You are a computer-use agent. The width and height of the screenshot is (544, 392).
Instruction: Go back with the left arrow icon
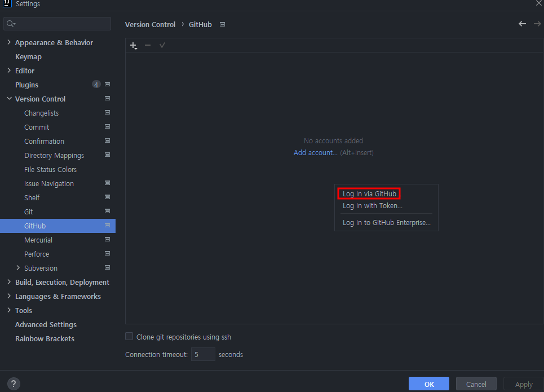pyautogui.click(x=522, y=24)
